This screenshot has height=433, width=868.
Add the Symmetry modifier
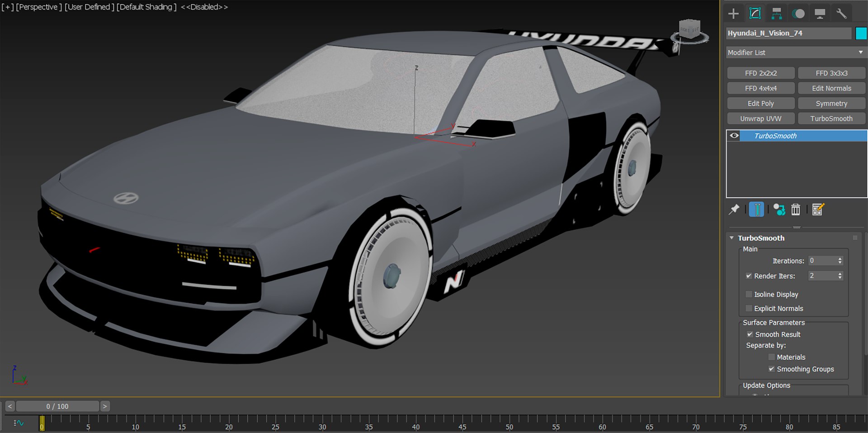point(831,103)
